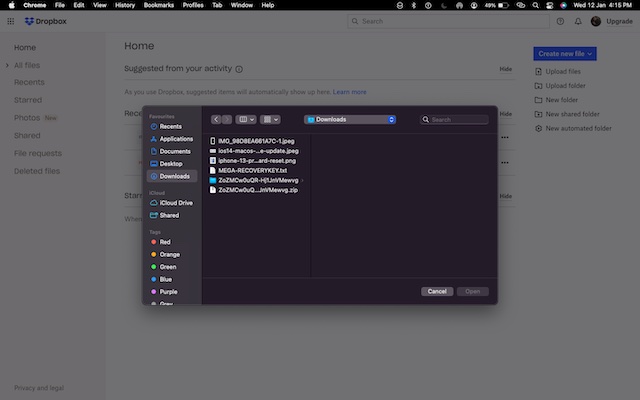This screenshot has height=400, width=640.
Task: Open All files in Dropbox sidebar
Action: [27, 65]
